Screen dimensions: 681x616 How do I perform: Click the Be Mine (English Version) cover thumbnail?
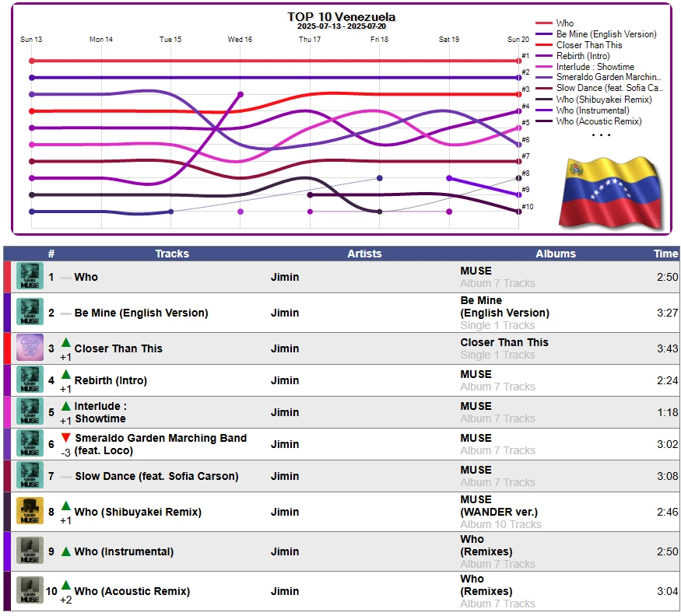pyautogui.click(x=30, y=312)
